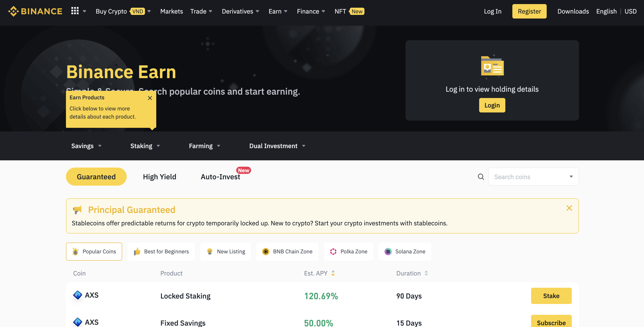Click the search magnifier icon
The width and height of the screenshot is (644, 327).
coord(481,177)
